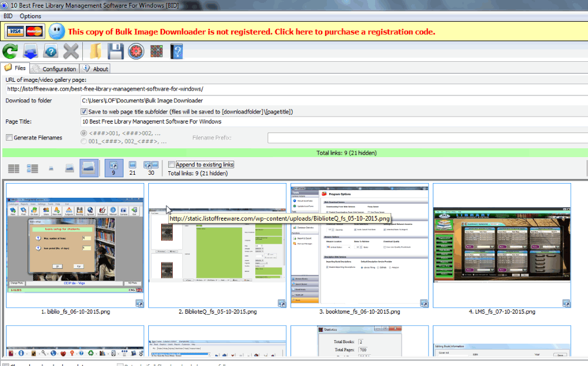Select the <###>001, <###>002 filename format radio

(x=83, y=133)
